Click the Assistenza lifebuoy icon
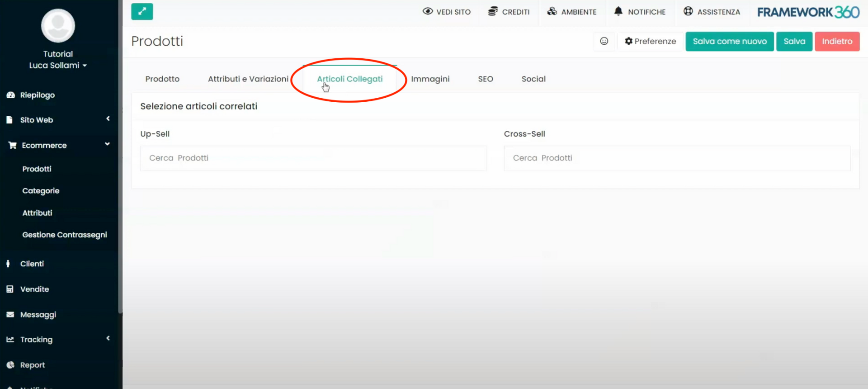The height and width of the screenshot is (389, 868). tap(688, 11)
